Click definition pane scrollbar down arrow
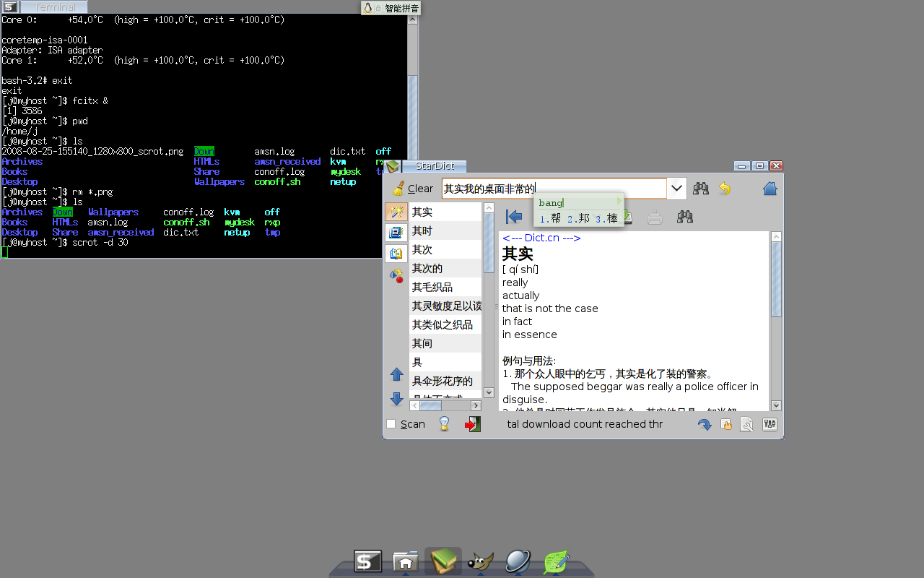 tap(776, 405)
